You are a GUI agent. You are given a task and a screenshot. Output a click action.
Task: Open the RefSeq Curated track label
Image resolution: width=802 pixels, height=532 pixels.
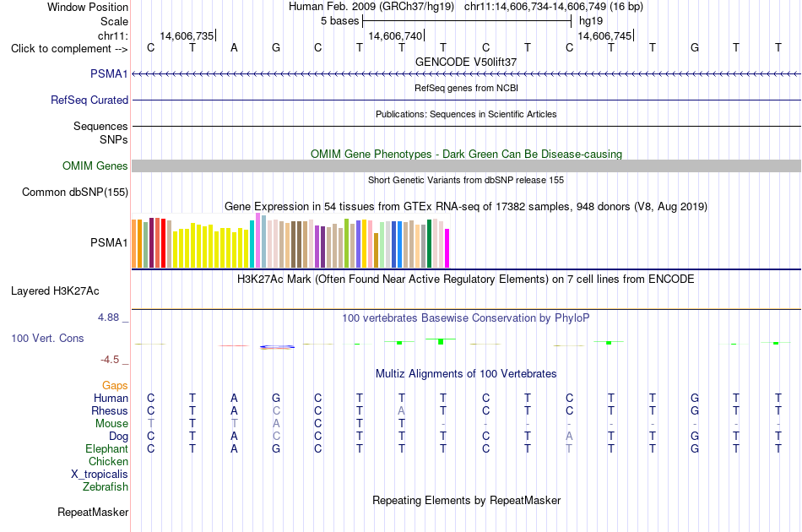[x=89, y=100]
